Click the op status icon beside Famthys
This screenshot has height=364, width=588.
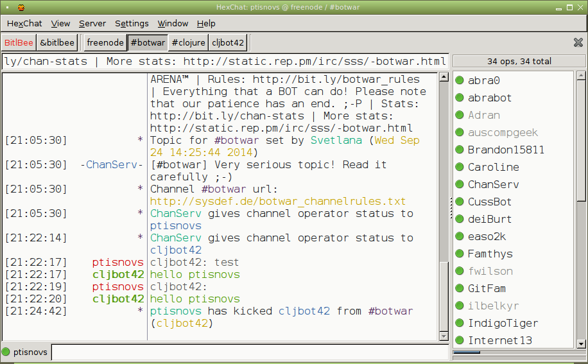click(x=460, y=253)
